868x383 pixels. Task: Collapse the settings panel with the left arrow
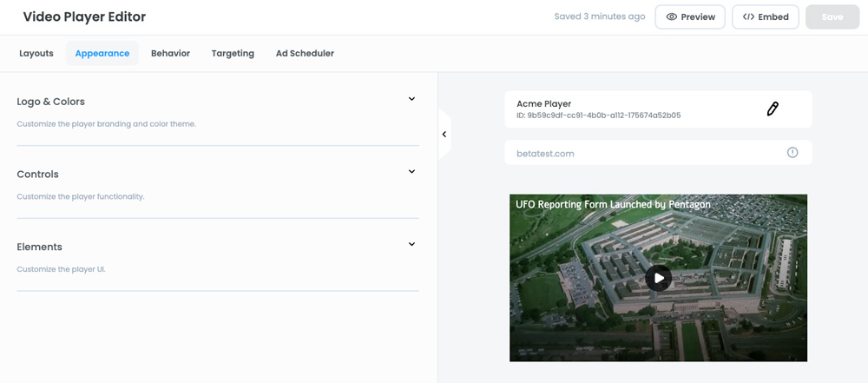coord(444,135)
